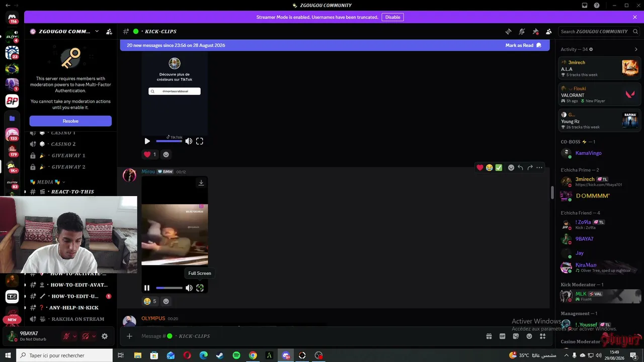Mute the TikTok video volume
Screen dimensions: 644x362
pyautogui.click(x=189, y=141)
